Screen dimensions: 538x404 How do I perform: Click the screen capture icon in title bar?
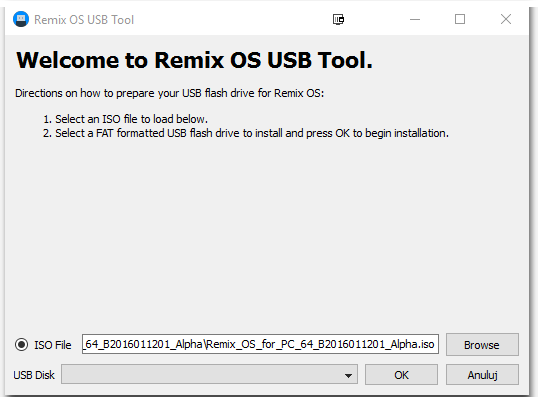338,20
